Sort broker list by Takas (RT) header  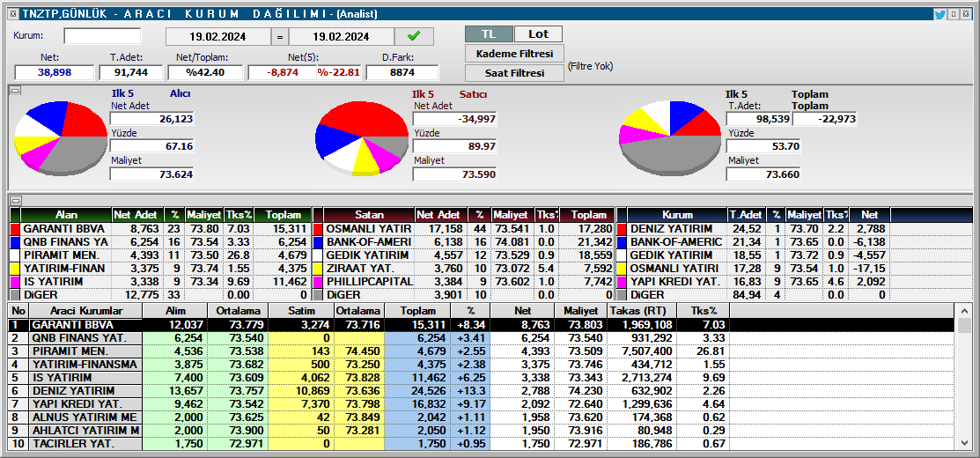[642, 311]
